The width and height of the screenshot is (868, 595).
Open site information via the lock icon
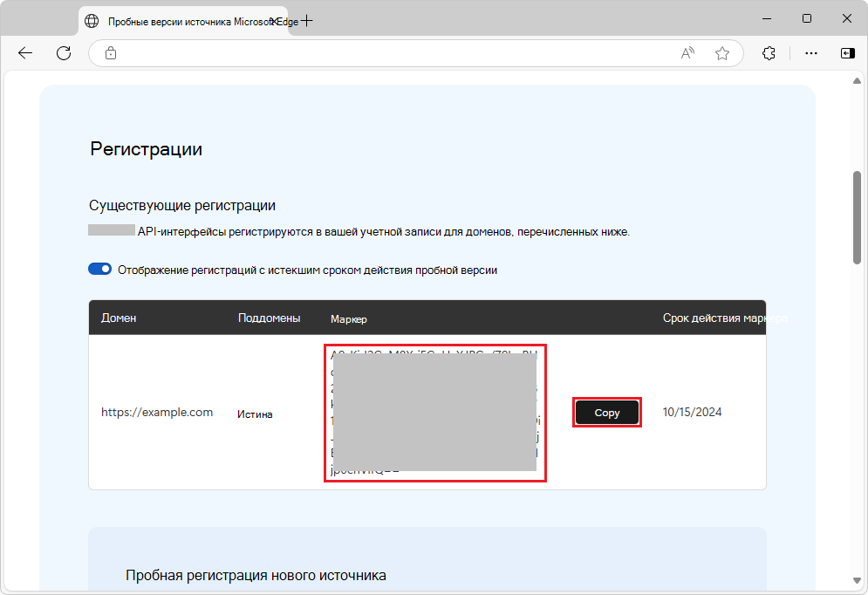pos(110,52)
